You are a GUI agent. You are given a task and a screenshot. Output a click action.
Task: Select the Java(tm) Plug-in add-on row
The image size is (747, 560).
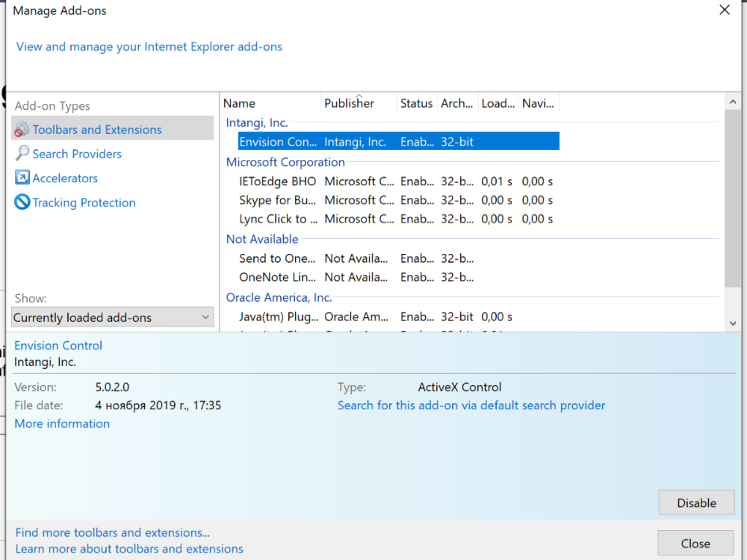[277, 317]
